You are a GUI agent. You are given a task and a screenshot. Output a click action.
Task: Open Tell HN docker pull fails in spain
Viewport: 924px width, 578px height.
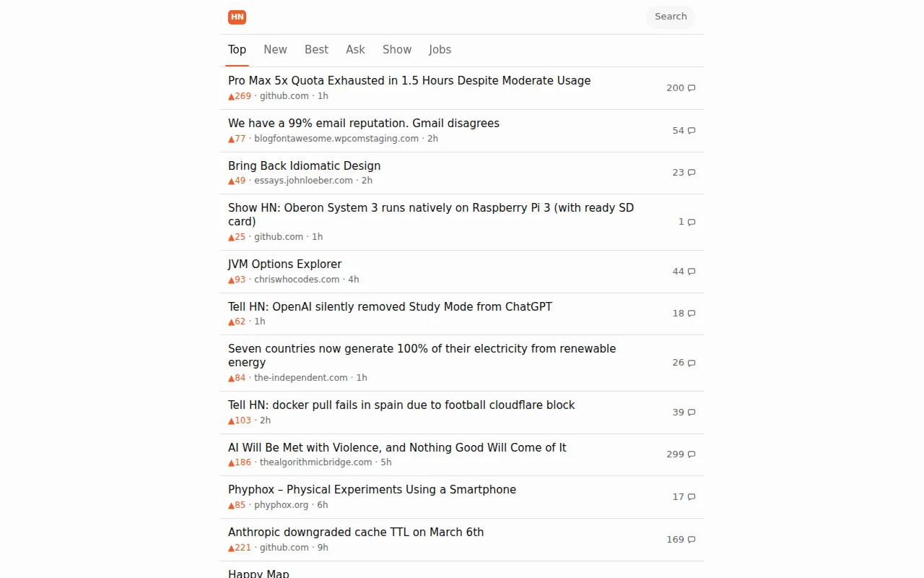point(401,405)
